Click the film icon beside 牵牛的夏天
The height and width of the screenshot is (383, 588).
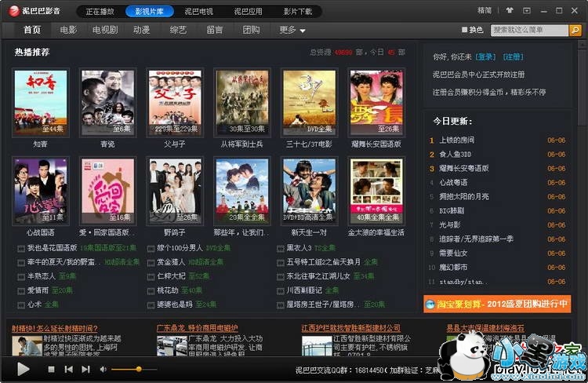[x=21, y=263]
